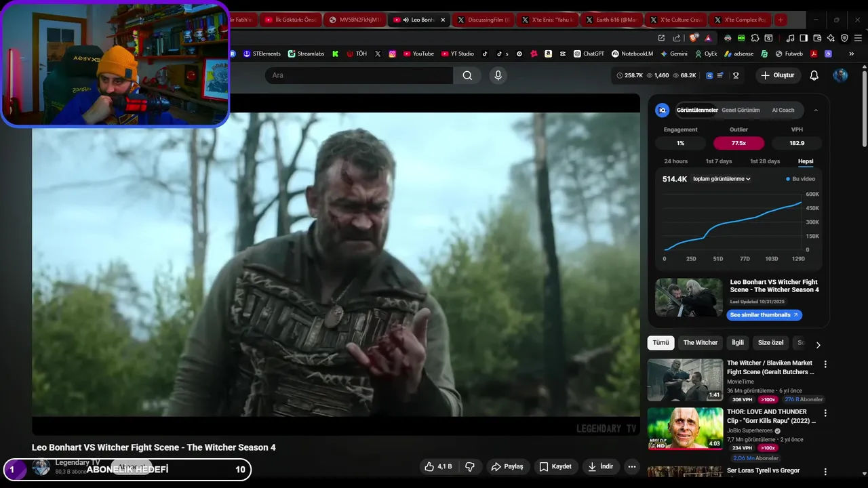Dislike the video with thumbs down

click(469, 466)
